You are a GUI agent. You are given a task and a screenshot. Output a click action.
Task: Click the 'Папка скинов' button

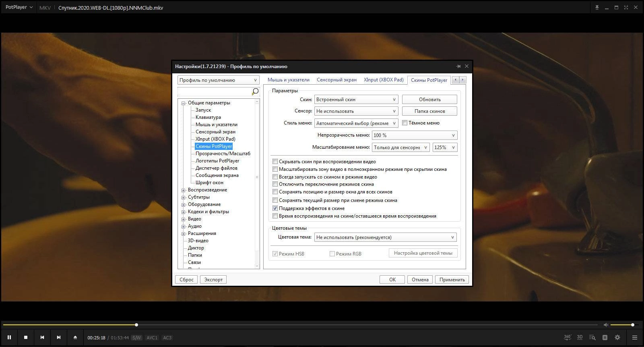click(429, 111)
